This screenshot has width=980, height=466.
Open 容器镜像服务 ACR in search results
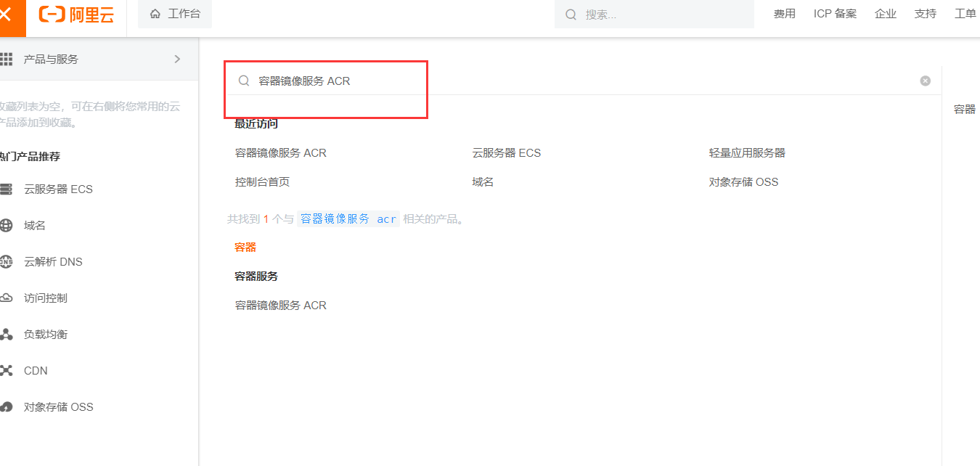(x=281, y=306)
